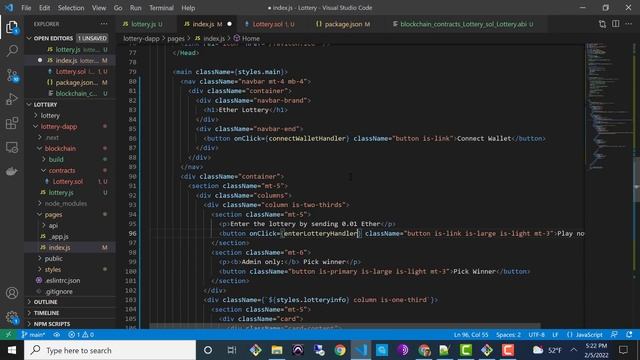Image resolution: width=640 pixels, height=360 pixels.
Task: Click open changes icon in editor toolbar
Action: tap(602, 24)
